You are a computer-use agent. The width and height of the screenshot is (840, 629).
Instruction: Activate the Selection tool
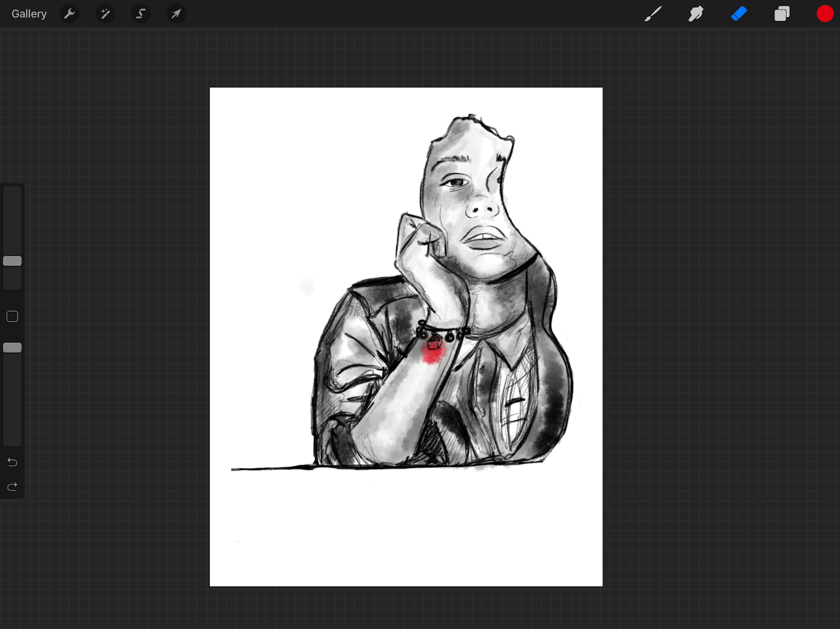141,14
